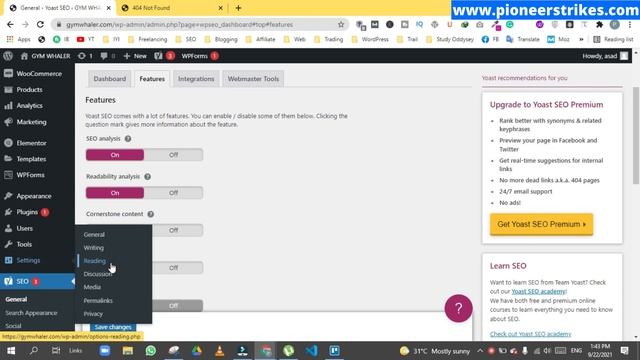This screenshot has width=640, height=360.
Task: Open Visual Studio Code from taskbar
Action: [311, 351]
